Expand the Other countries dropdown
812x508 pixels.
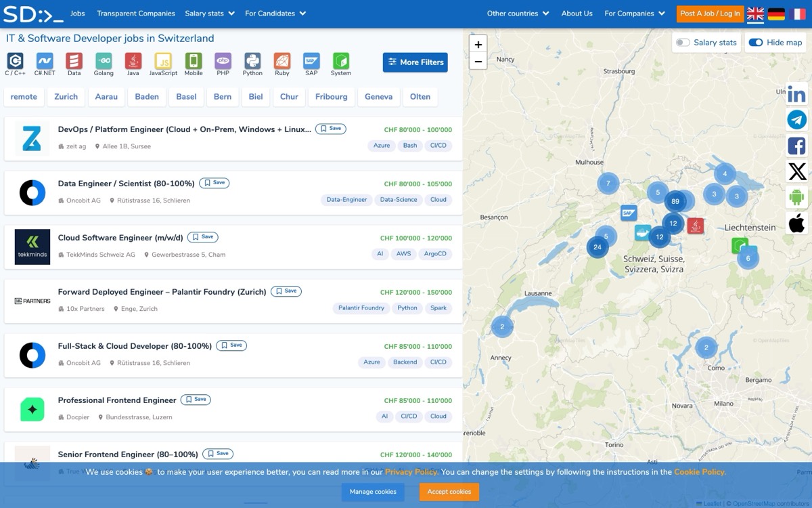click(x=518, y=14)
